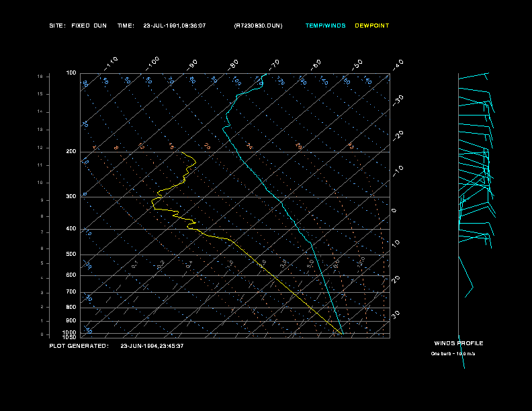Select the -20 temperature label on right edge
Screen dimensions: 532x411
398,136
